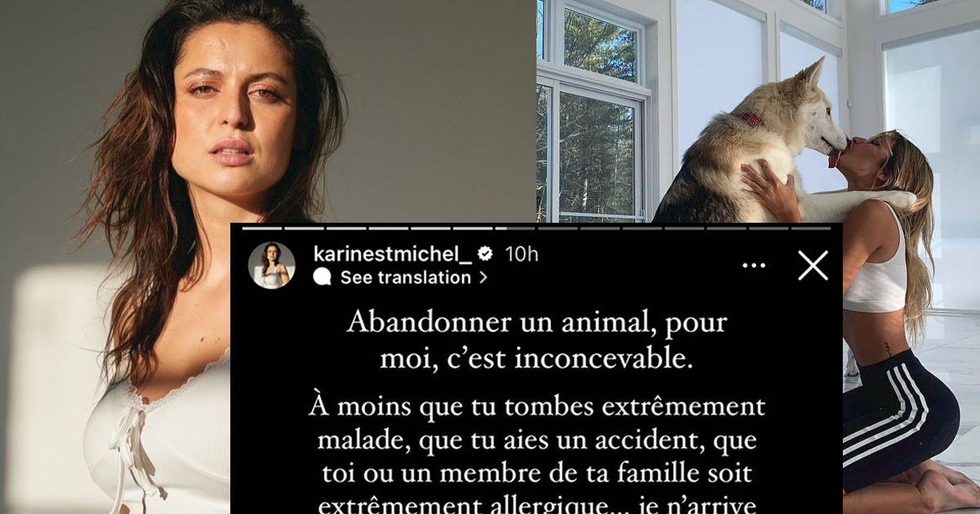
Task: Click the currently playing story progress segment
Action: tap(515, 228)
